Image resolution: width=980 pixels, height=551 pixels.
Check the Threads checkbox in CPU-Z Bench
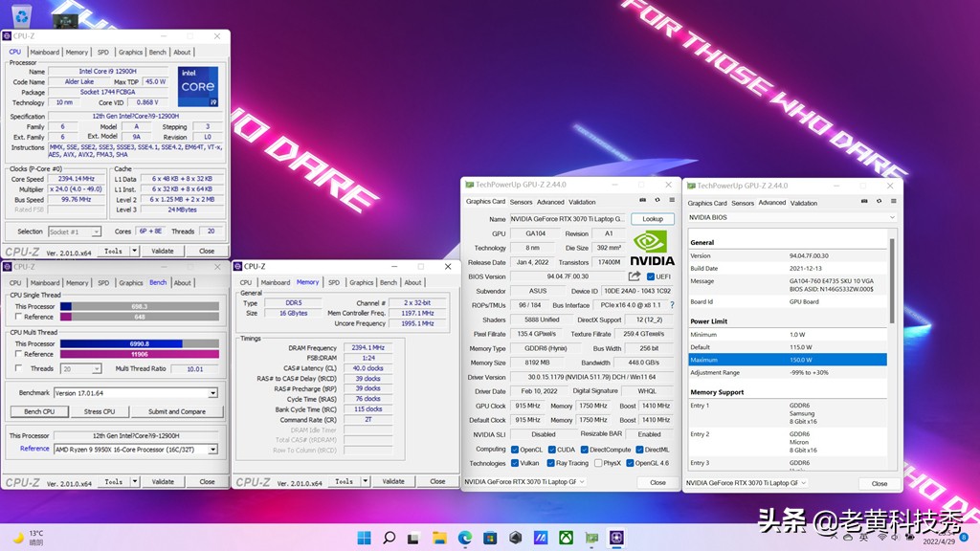pyautogui.click(x=19, y=368)
